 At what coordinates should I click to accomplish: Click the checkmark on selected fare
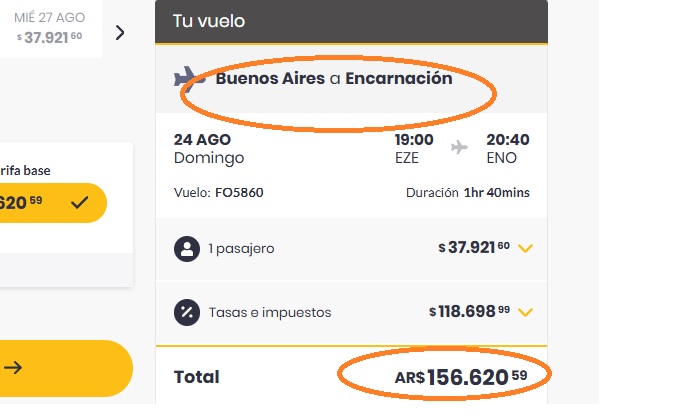[x=80, y=203]
